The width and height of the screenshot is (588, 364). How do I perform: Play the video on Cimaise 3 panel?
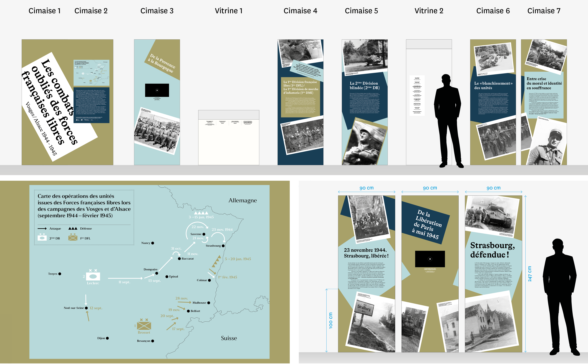[x=157, y=90]
